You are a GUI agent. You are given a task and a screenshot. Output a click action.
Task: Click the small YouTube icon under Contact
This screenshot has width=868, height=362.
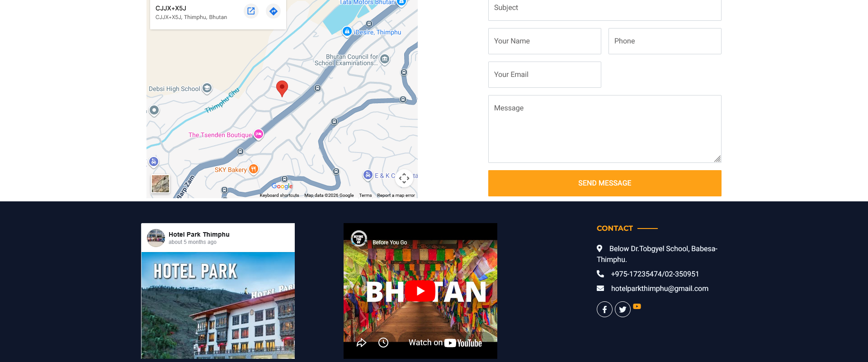click(637, 306)
